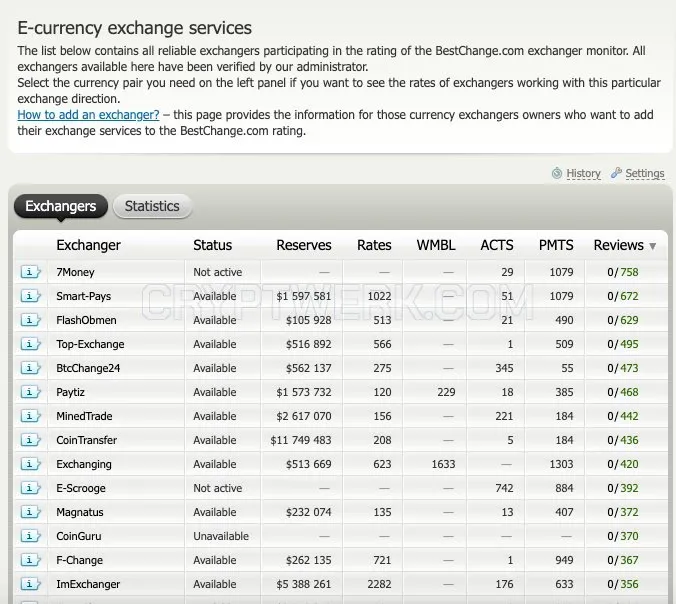Click the History clock icon
This screenshot has width=676, height=604.
557,173
